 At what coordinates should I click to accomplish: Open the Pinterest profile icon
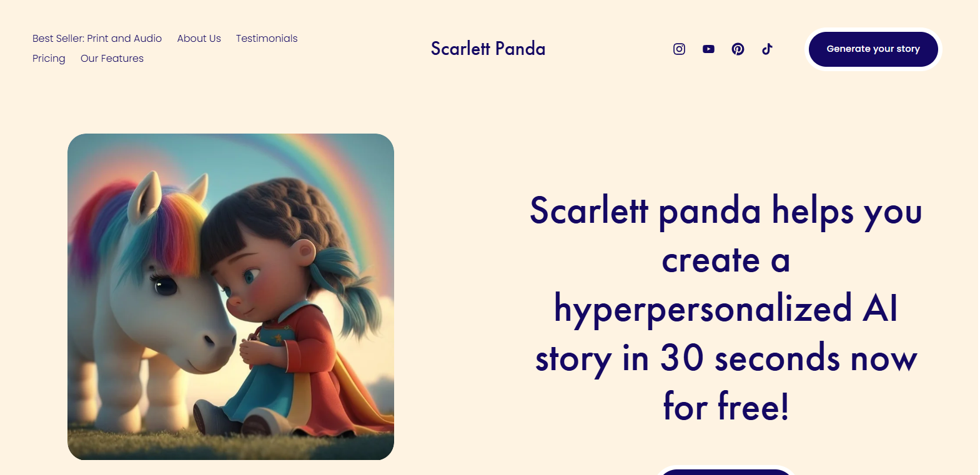point(738,49)
